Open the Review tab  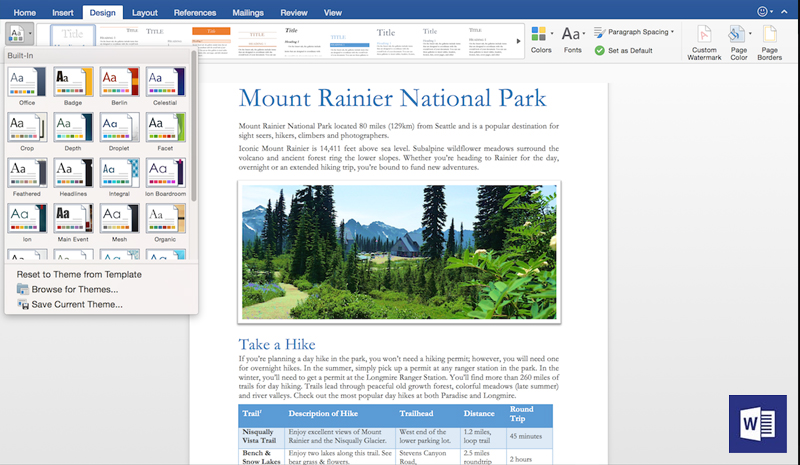coord(294,13)
